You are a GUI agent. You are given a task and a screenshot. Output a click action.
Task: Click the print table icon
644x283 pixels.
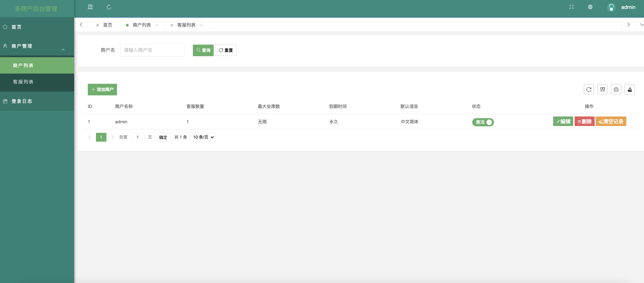click(x=616, y=89)
